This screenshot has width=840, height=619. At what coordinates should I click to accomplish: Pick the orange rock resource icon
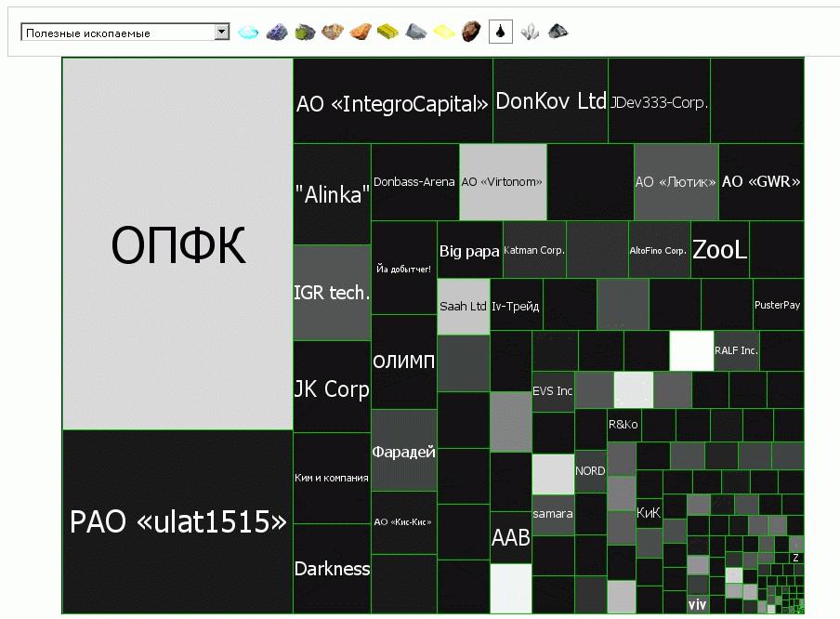[x=361, y=33]
